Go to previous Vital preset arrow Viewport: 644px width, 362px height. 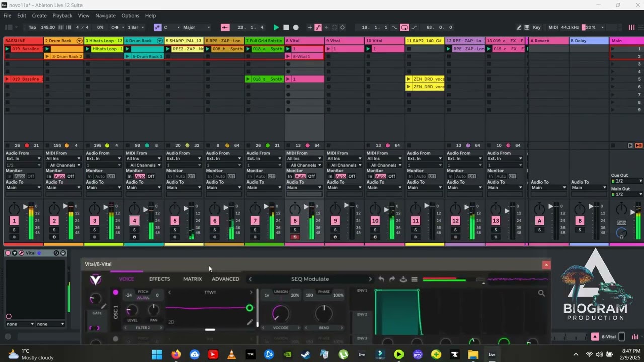pos(250,279)
